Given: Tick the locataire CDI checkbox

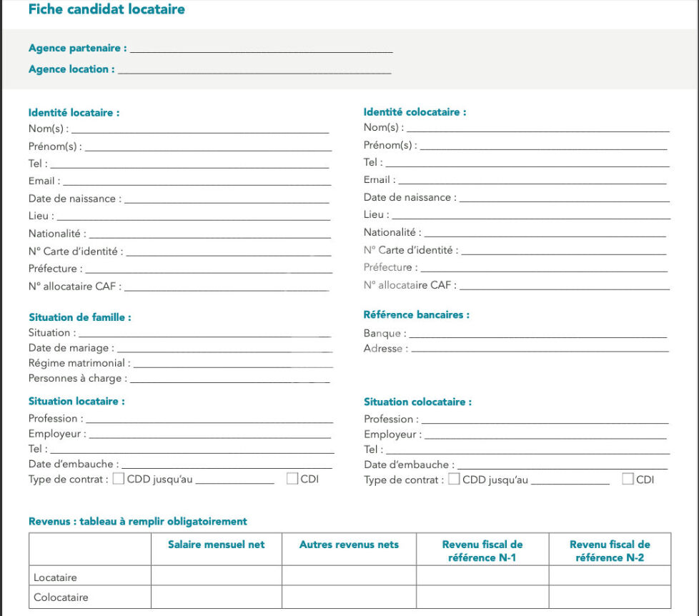Looking at the screenshot, I should 292,479.
